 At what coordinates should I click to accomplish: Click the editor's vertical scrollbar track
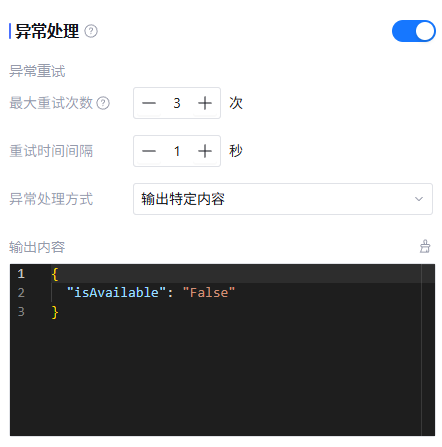pos(428,350)
